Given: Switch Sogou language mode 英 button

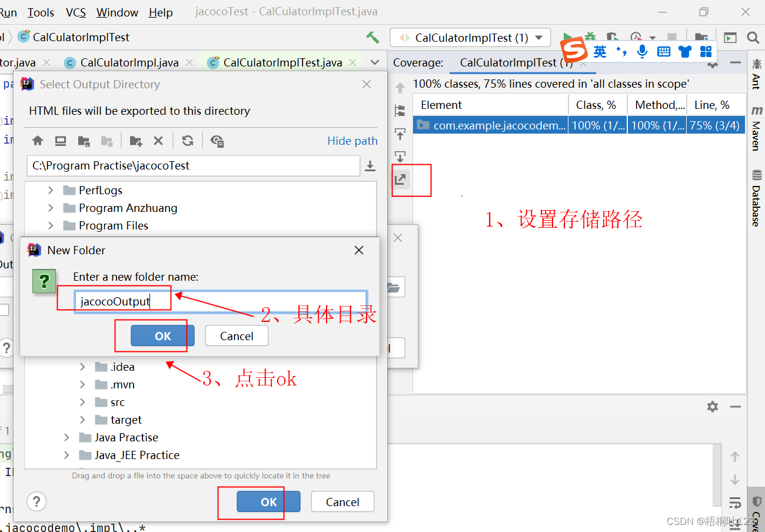Looking at the screenshot, I should pos(600,51).
